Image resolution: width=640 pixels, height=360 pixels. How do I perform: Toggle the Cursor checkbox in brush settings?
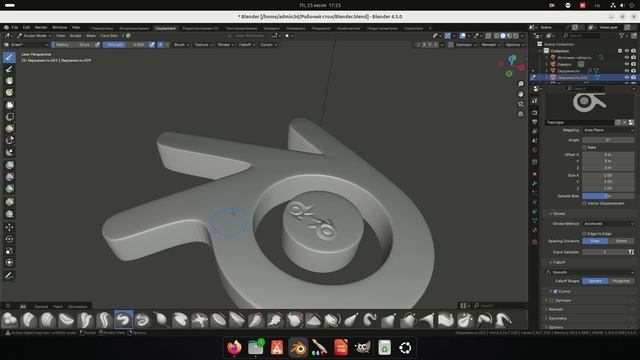pyautogui.click(x=555, y=291)
